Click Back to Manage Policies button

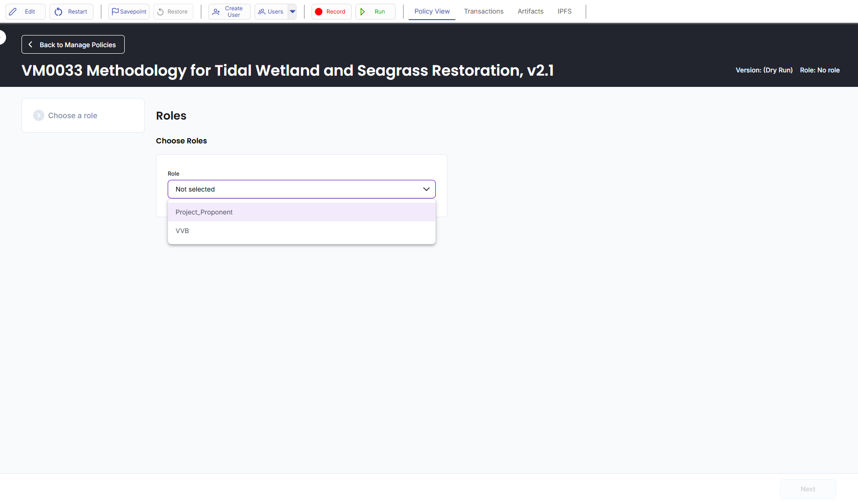coord(73,44)
